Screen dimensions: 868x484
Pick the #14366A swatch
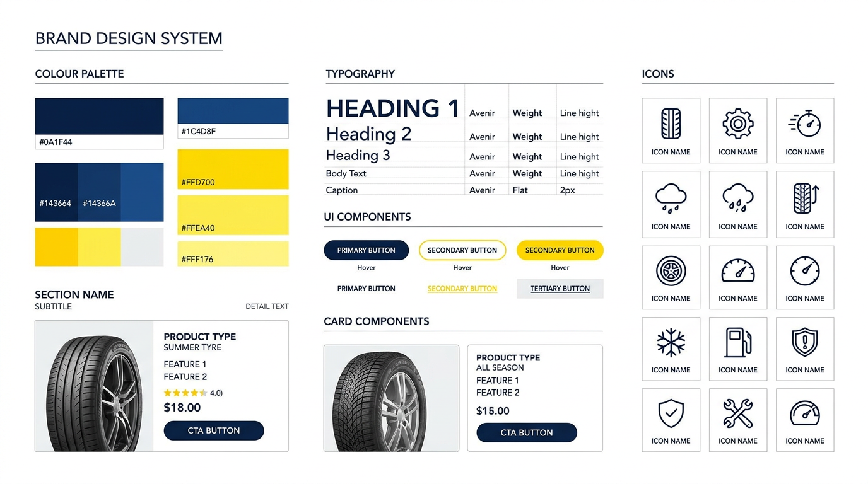tap(100, 192)
